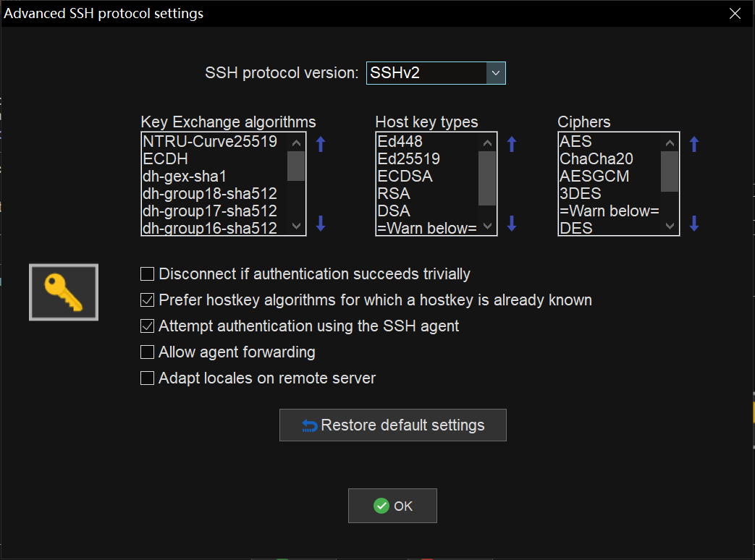Move selected cipher up in priority
This screenshot has width=755, height=560.
pos(694,145)
